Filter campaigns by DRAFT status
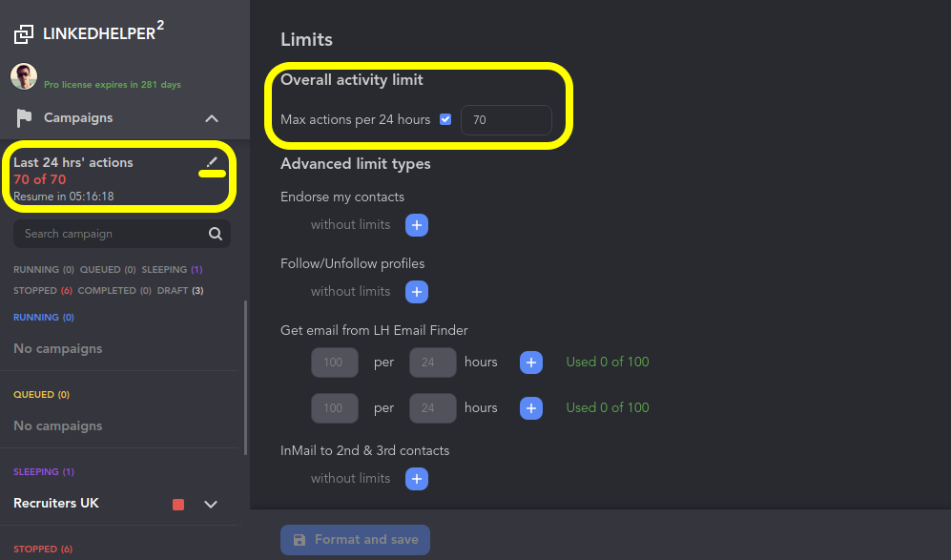 [x=179, y=291]
